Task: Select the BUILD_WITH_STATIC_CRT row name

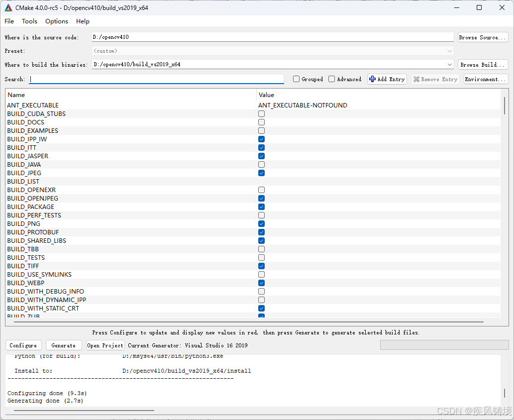Action: [43, 309]
